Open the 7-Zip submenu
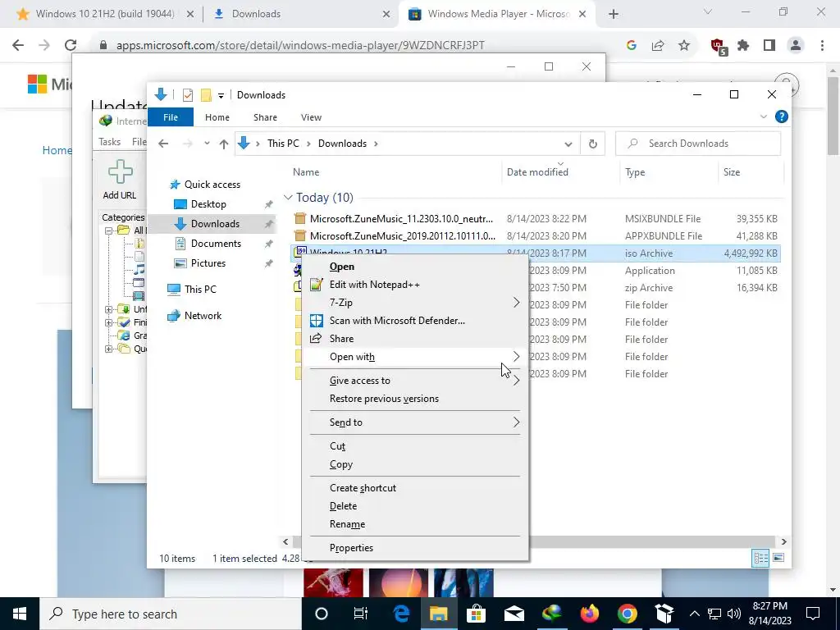Screen dimensions: 840x630 415,303
